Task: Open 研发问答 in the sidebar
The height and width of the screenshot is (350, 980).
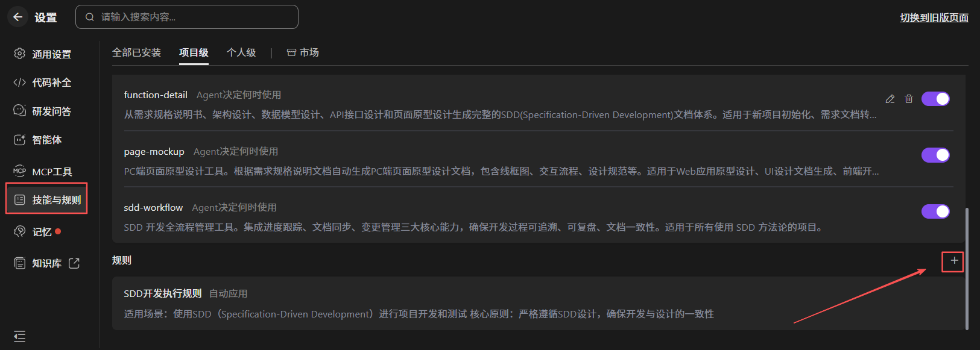Action: click(51, 111)
